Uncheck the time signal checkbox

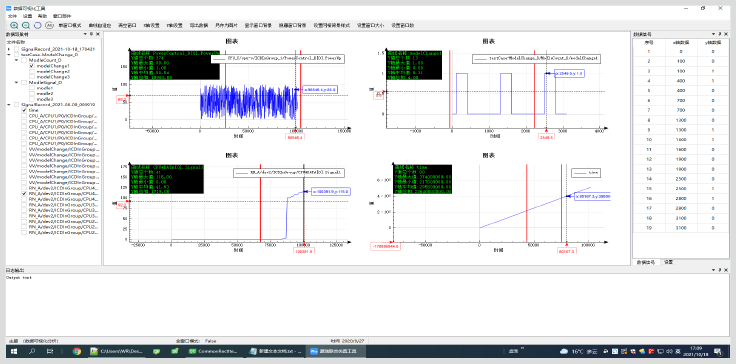pos(24,110)
